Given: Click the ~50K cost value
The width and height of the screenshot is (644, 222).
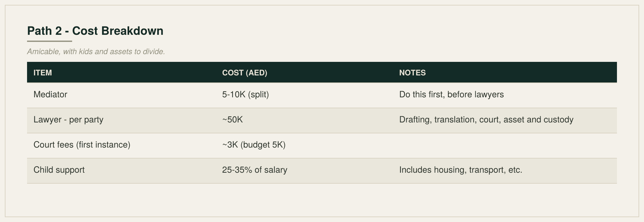Looking at the screenshot, I should click(232, 120).
